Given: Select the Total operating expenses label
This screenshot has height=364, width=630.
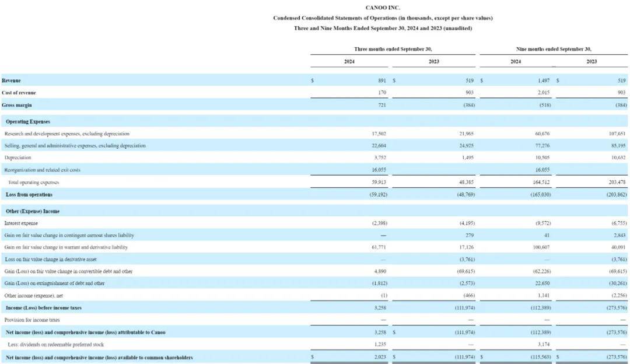Looking at the screenshot, I should pyautogui.click(x=34, y=182).
